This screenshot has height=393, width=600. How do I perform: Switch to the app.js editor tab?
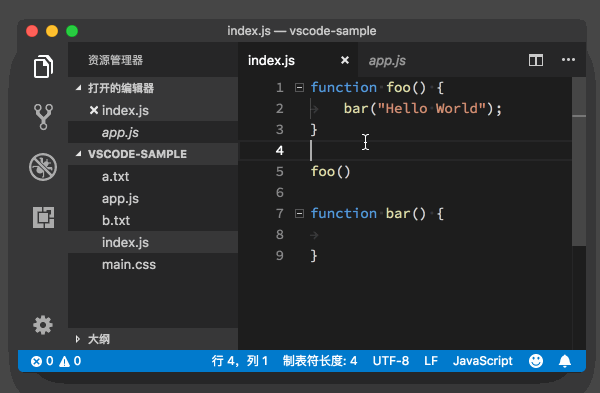[x=387, y=60]
